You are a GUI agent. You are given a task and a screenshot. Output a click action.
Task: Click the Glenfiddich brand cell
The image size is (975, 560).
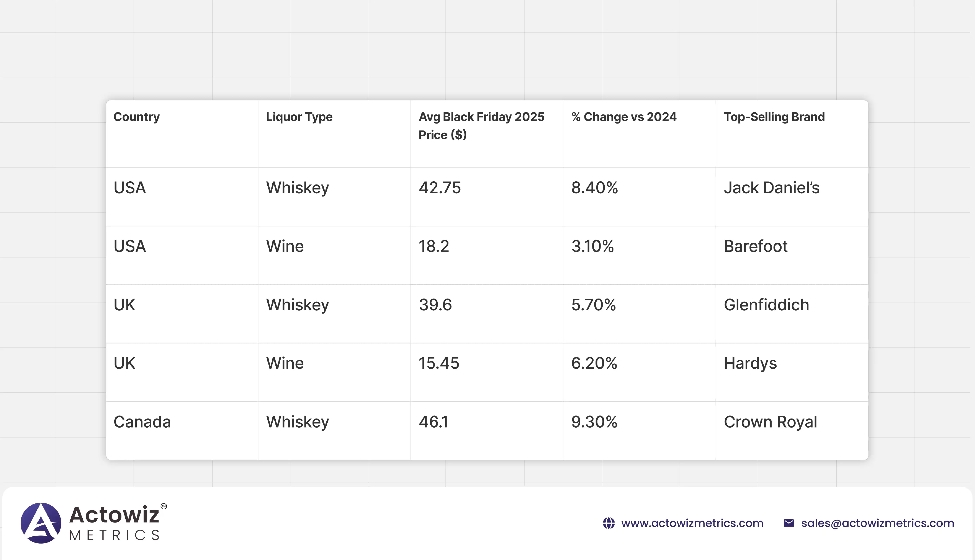(x=766, y=305)
